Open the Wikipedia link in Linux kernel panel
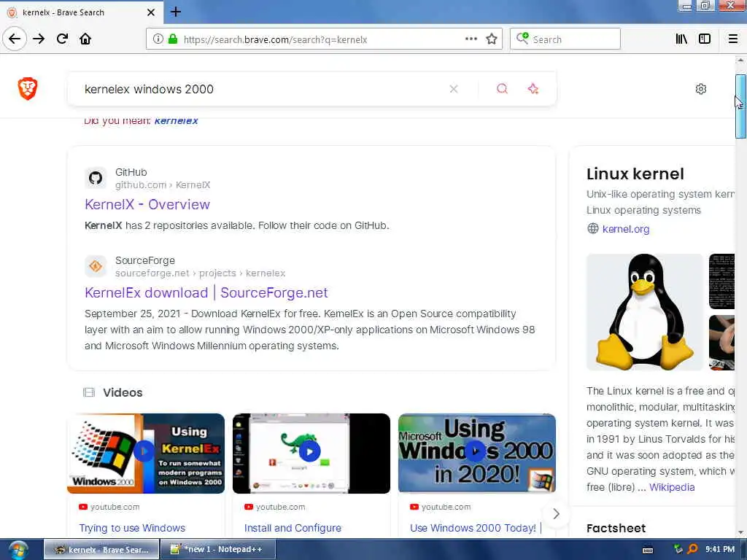This screenshot has height=560, width=747. tap(672, 487)
